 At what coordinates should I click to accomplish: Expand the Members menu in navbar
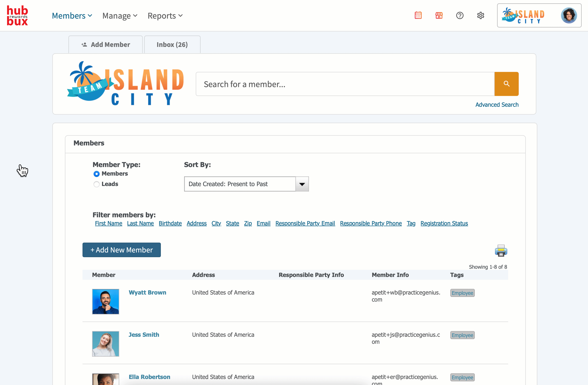pos(72,16)
